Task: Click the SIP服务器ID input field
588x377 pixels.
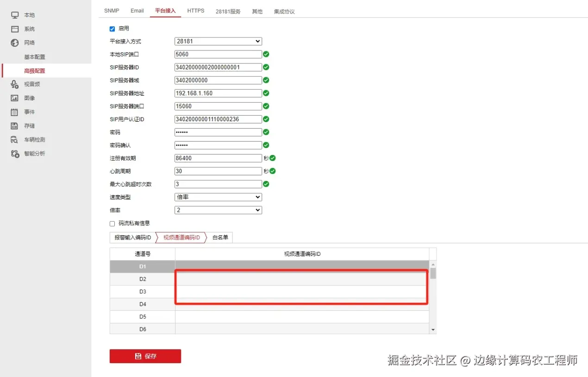Action: click(218, 67)
